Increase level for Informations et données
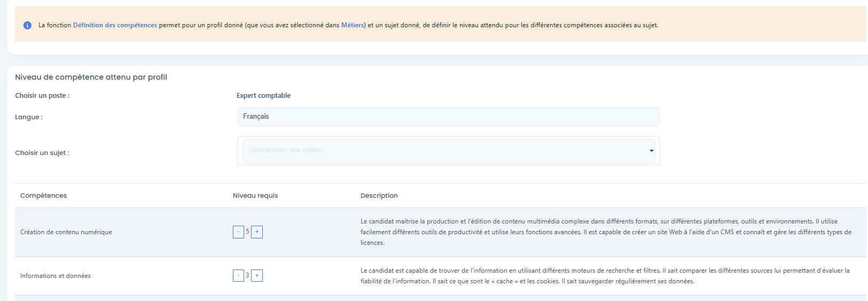This screenshot has width=868, height=301. [257, 276]
